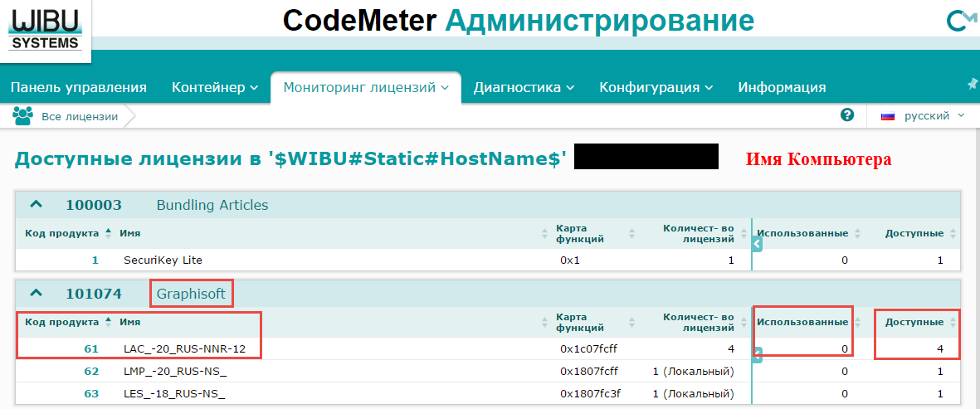Click the WIBU Systems logo
The height and width of the screenshot is (409, 980).
(45, 31)
